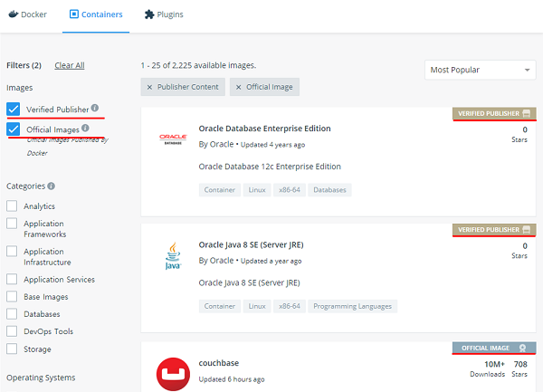The height and width of the screenshot is (392, 543).
Task: Click info icon next to Verified Publisher
Action: pos(95,108)
